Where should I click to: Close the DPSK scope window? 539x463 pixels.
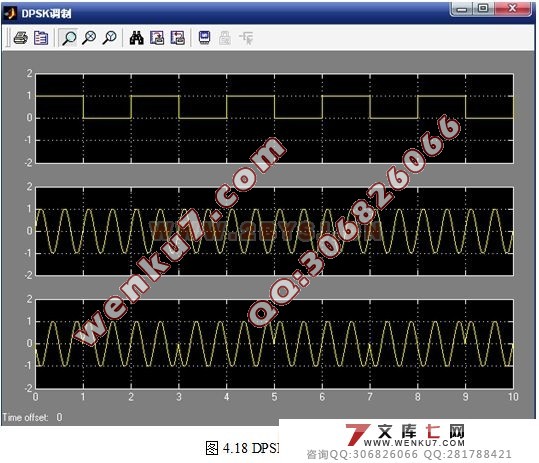click(512, 8)
